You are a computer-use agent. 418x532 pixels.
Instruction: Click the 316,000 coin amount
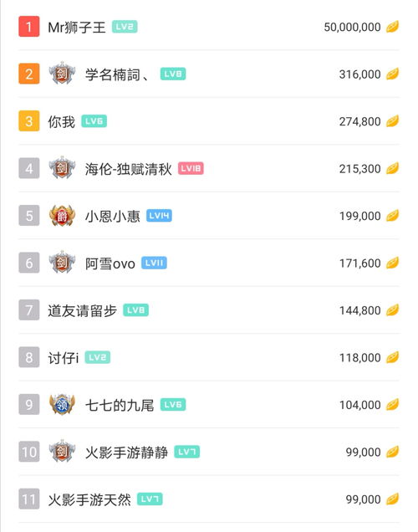point(359,74)
